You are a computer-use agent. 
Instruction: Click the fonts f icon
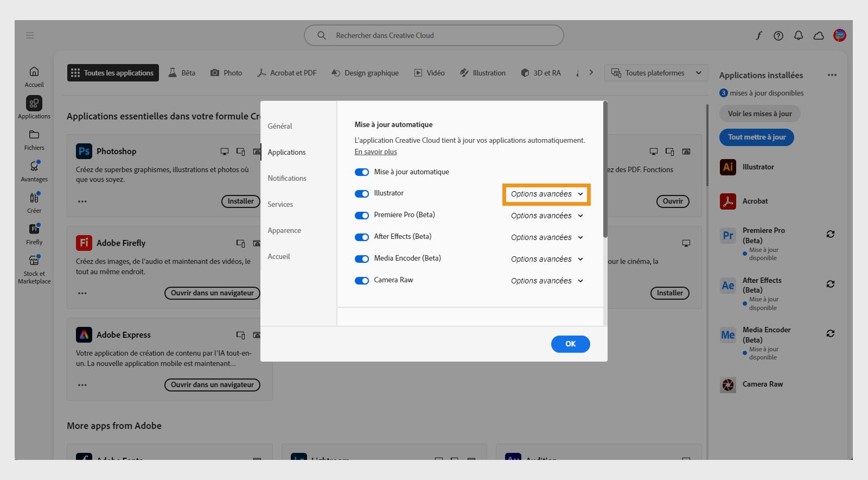(758, 35)
